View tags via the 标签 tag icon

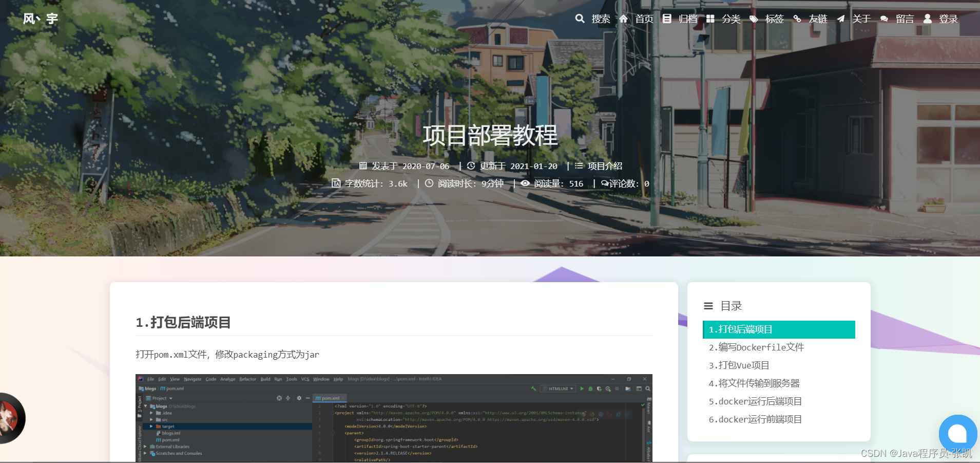pyautogui.click(x=754, y=18)
